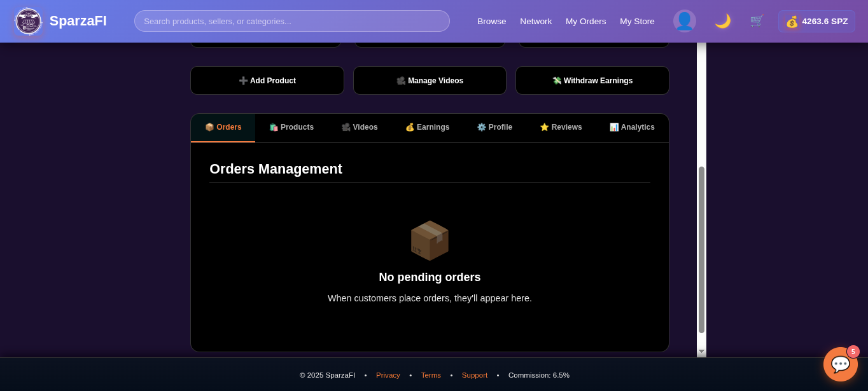Click the chat bubble support widget
This screenshot has height=391, width=868.
840,364
